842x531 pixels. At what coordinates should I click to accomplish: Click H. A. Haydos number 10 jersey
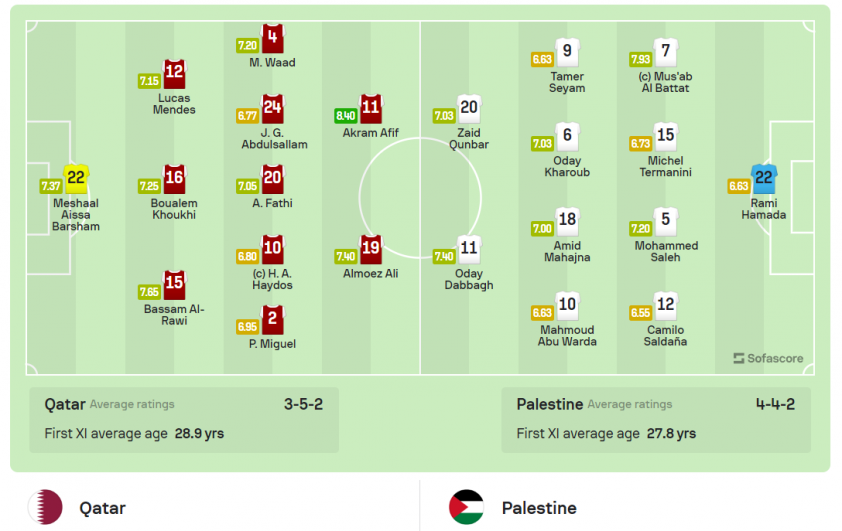pyautogui.click(x=272, y=249)
